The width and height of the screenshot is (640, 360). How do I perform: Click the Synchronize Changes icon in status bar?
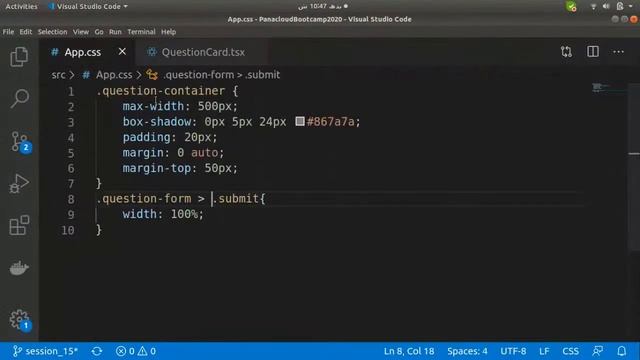(97, 351)
